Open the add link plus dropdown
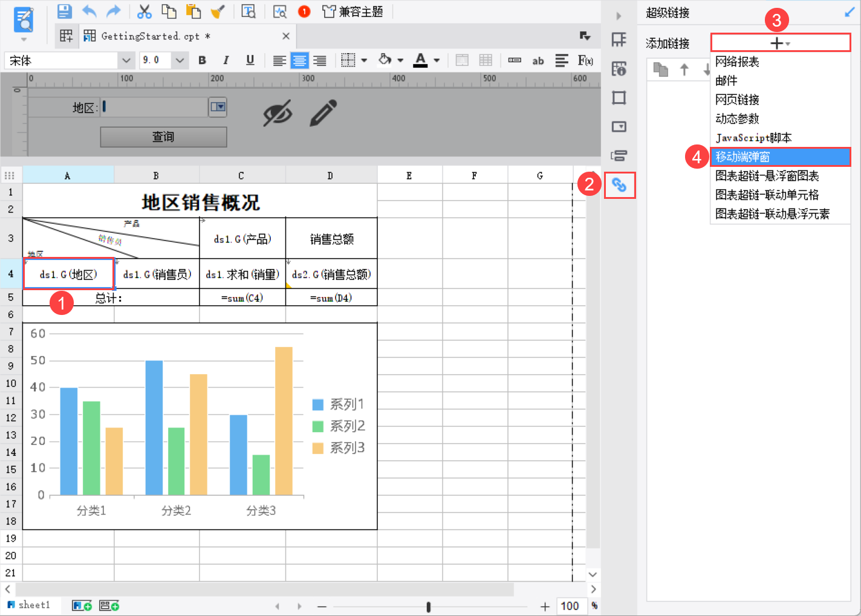861x616 pixels. (x=781, y=43)
